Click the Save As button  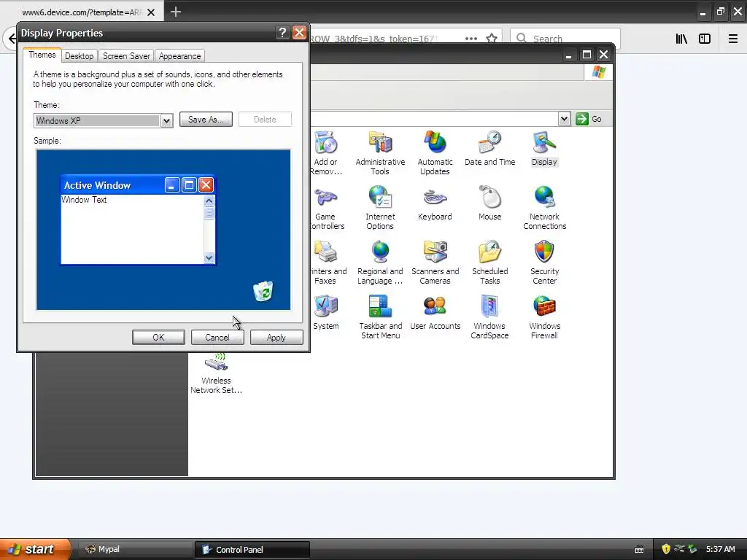206,120
